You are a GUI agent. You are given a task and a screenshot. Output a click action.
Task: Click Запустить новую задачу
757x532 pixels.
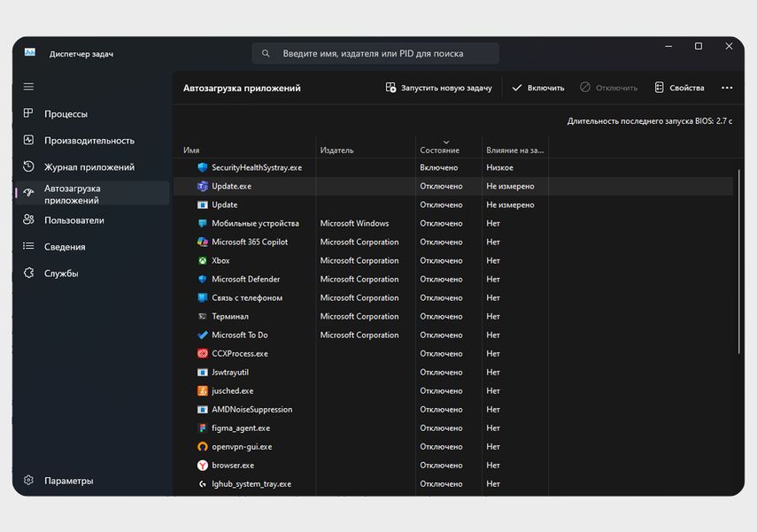[438, 88]
